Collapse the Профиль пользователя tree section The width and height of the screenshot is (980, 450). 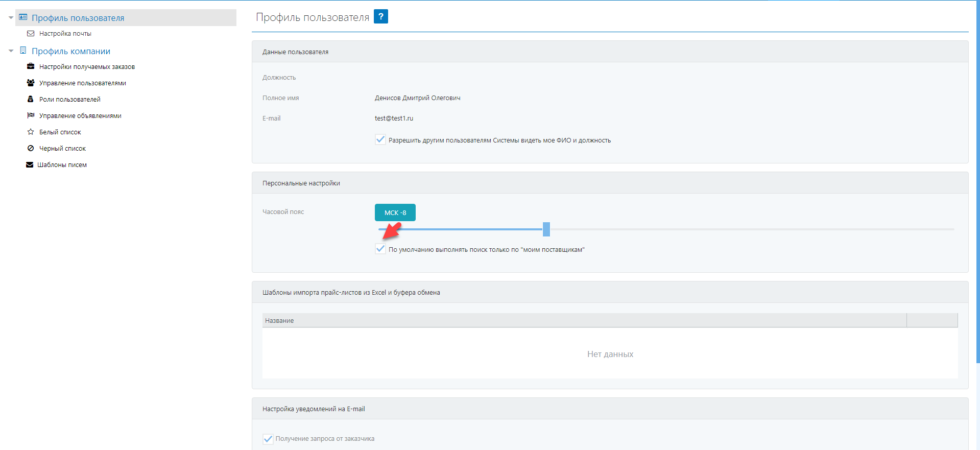tap(11, 18)
